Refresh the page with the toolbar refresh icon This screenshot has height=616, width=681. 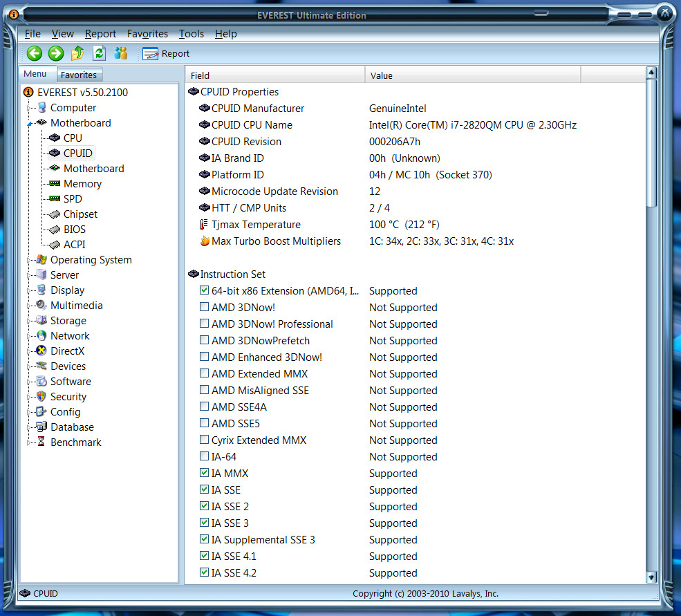coord(100,53)
